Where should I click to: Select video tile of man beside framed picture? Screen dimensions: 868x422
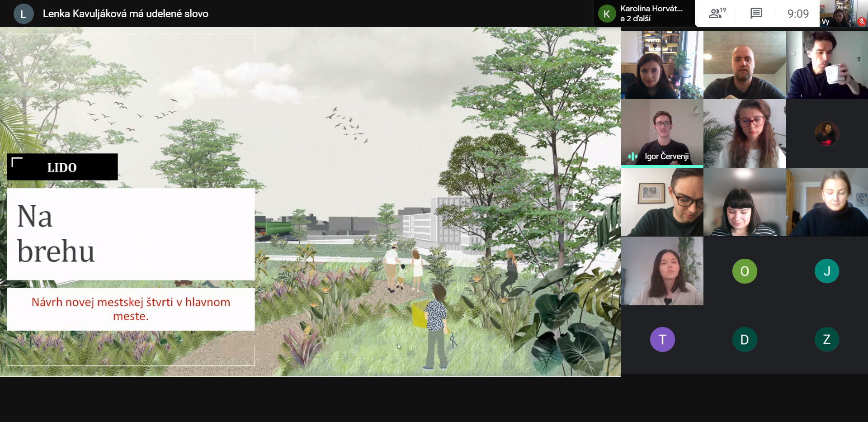(662, 202)
